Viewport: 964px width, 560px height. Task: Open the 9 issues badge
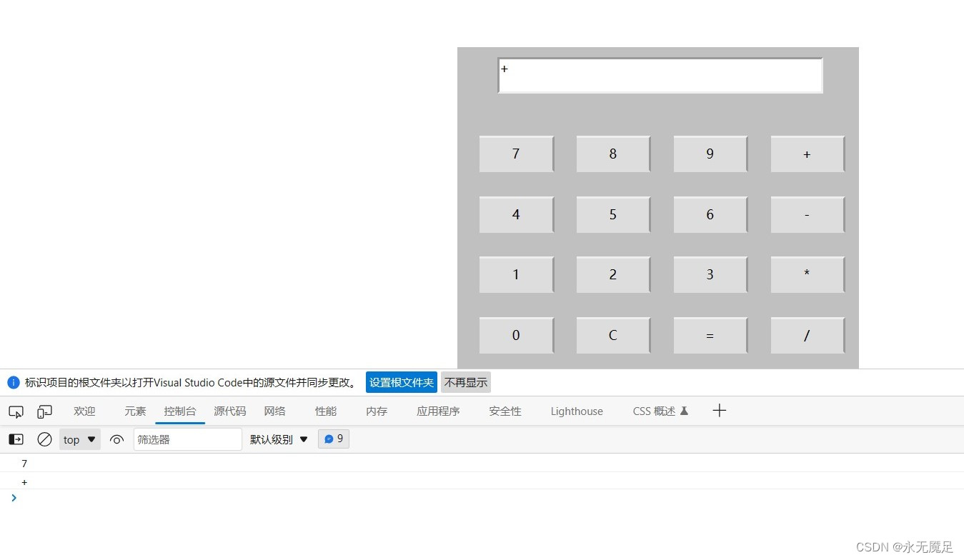pyautogui.click(x=334, y=439)
